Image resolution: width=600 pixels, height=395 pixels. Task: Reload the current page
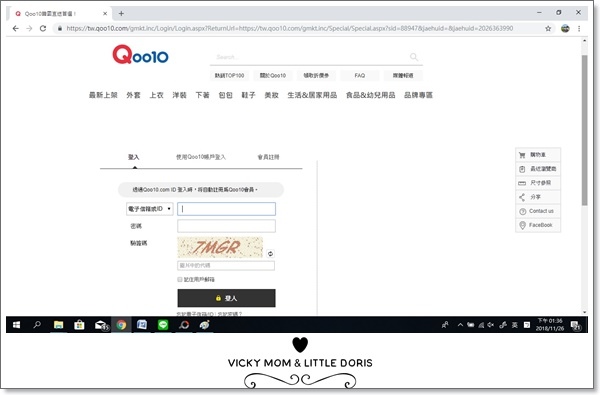[43, 28]
